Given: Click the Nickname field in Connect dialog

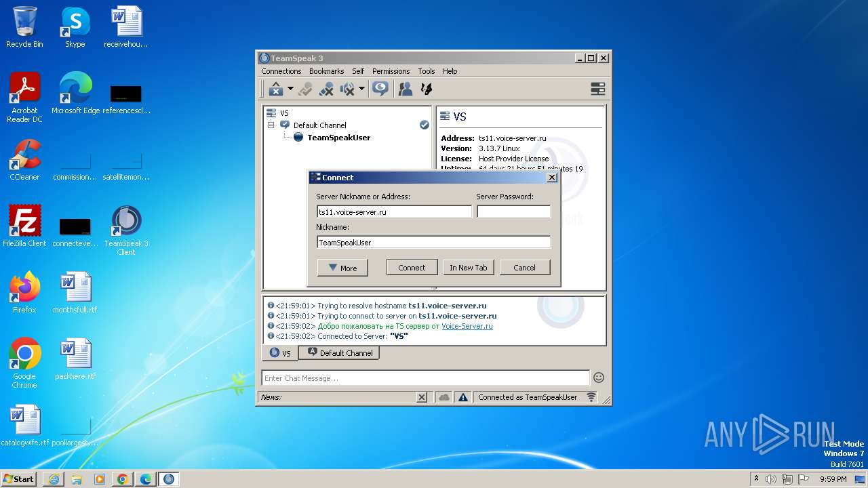Looking at the screenshot, I should point(433,242).
